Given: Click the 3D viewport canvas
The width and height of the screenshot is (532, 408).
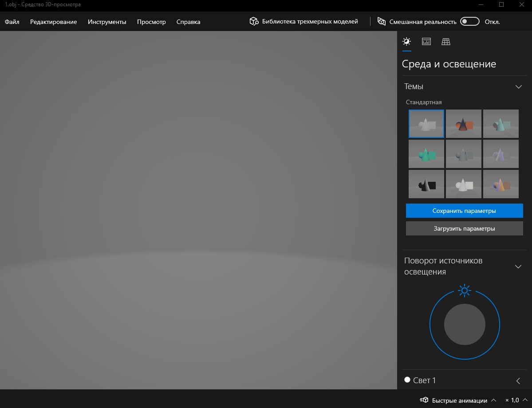Looking at the screenshot, I should 198,210.
